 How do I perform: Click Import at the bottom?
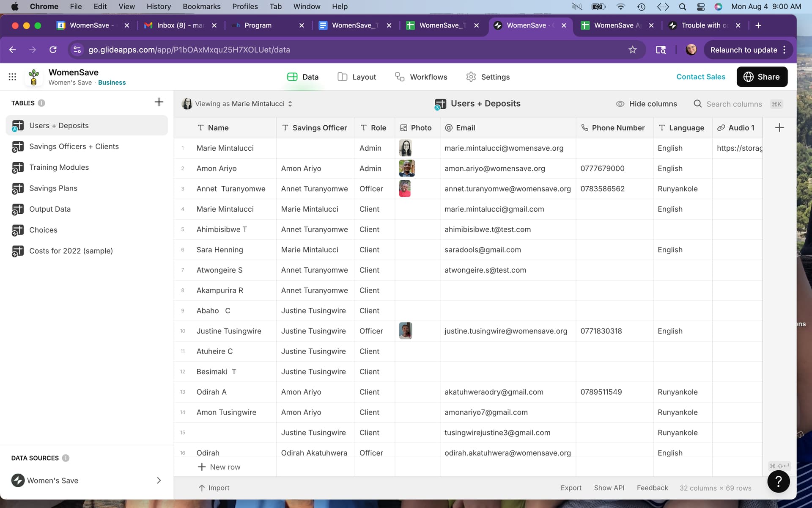point(214,488)
